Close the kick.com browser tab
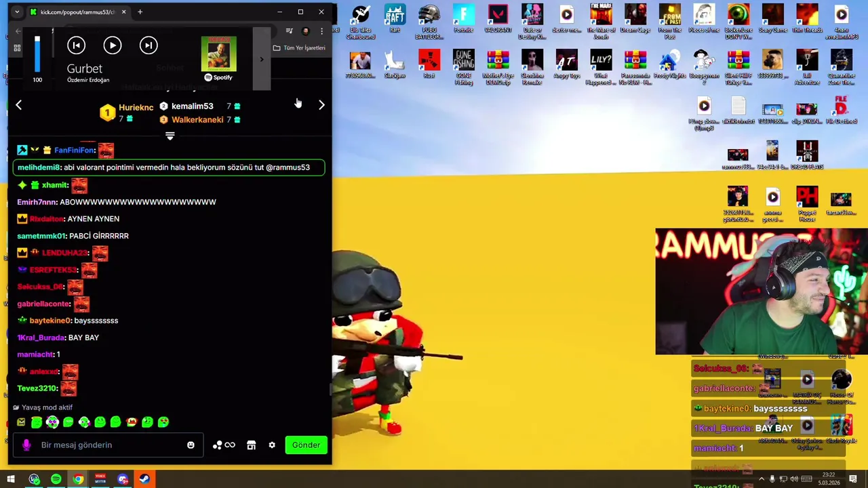Viewport: 868px width, 488px height. (x=123, y=12)
